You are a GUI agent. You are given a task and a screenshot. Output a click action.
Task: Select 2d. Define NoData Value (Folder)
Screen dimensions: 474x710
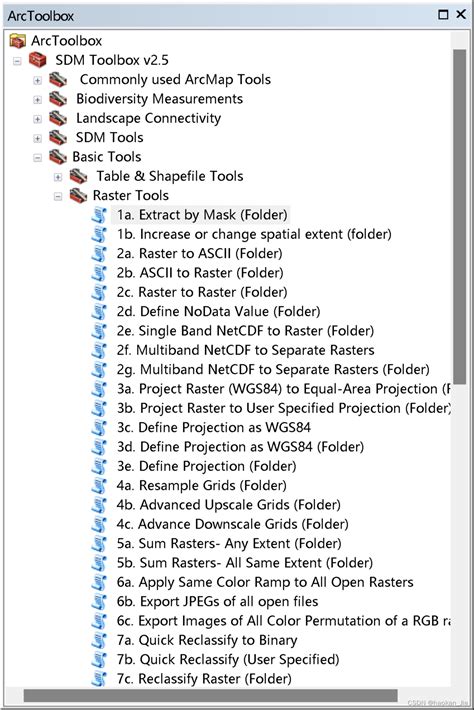tap(218, 312)
